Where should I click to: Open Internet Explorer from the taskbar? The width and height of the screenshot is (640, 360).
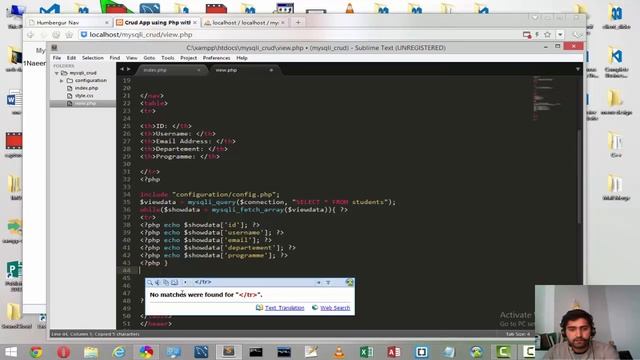[x=118, y=352]
